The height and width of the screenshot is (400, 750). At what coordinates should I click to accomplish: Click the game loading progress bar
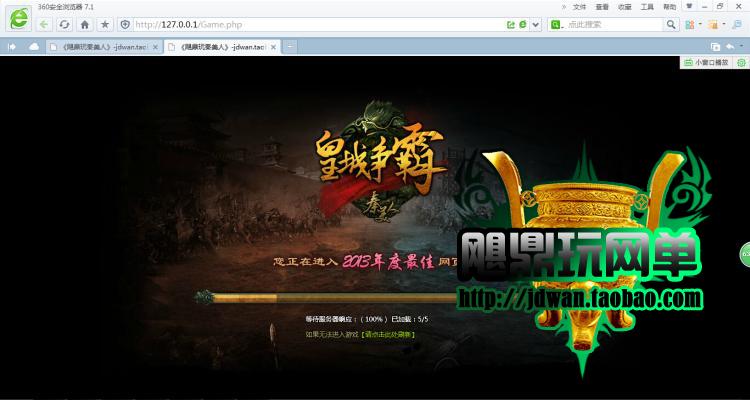point(325,298)
